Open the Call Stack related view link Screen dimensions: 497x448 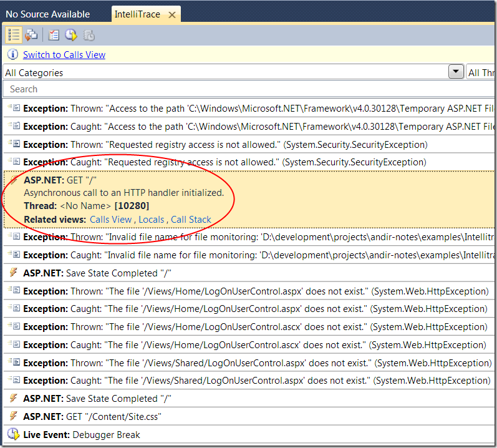191,220
